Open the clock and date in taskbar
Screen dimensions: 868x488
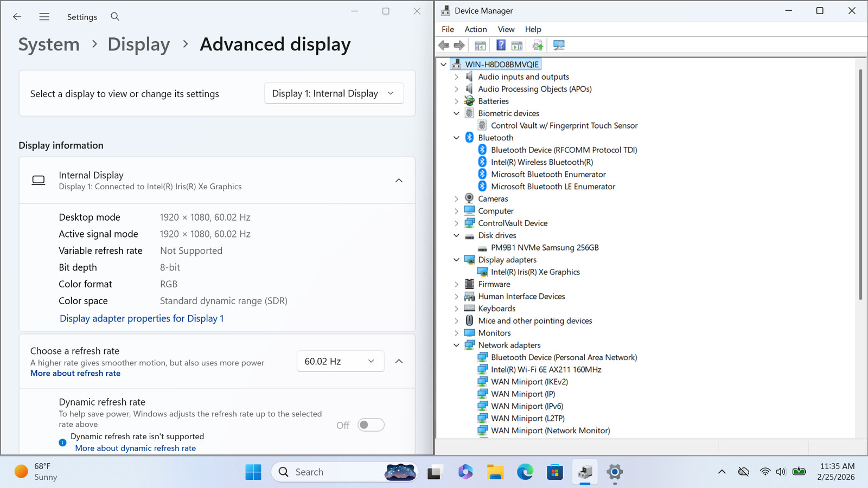tap(837, 472)
